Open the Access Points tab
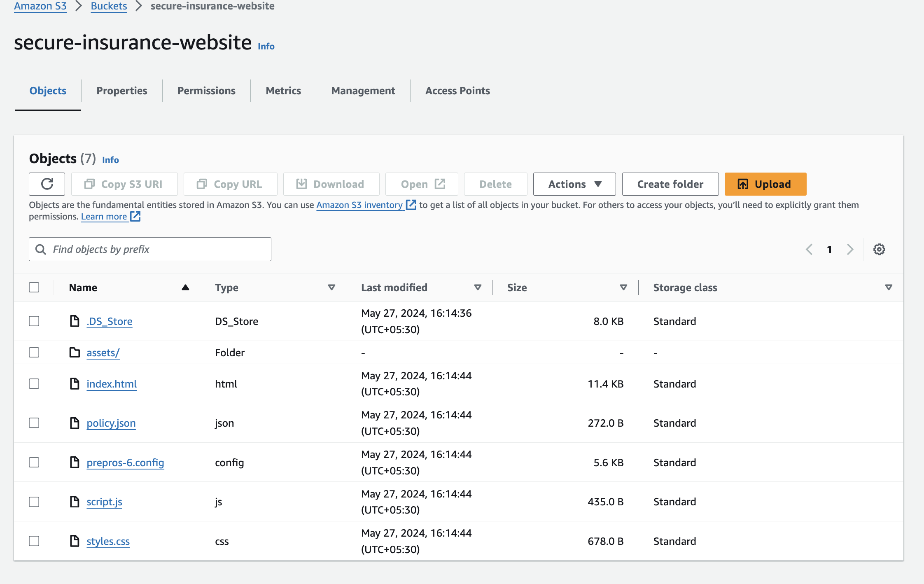Viewport: 924px width, 584px height. point(457,91)
